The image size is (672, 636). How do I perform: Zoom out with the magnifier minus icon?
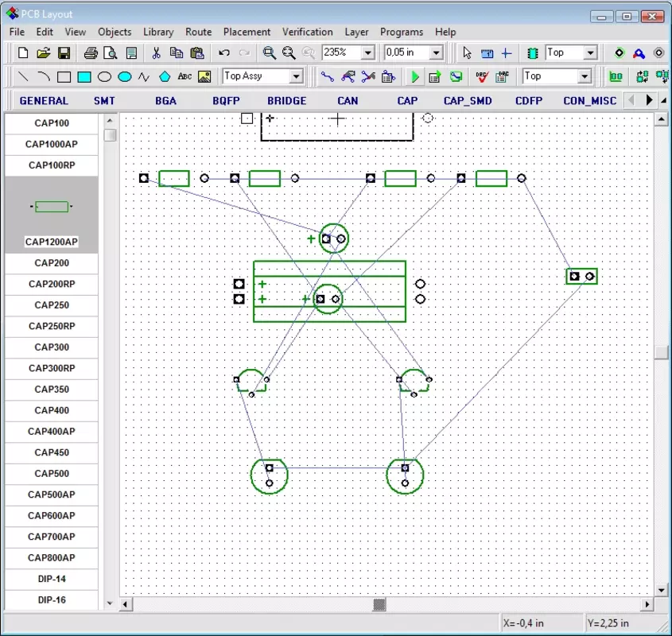[x=289, y=52]
